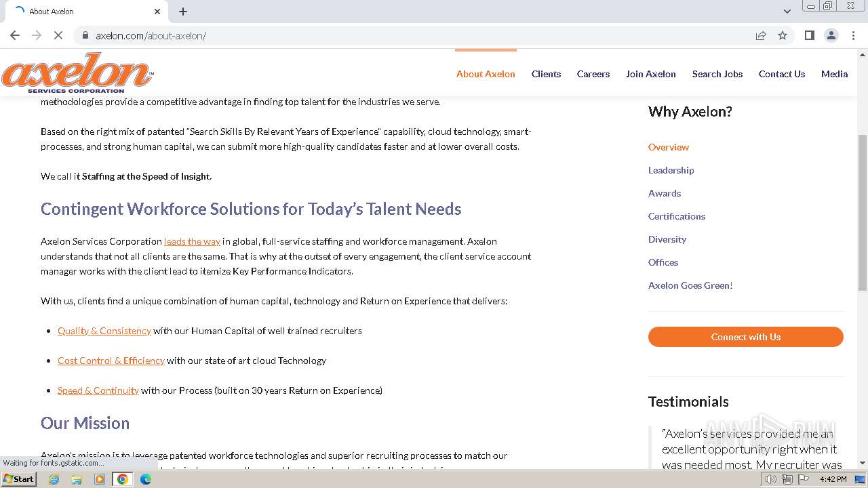Open the Chrome three-dot menu
Screen dimensions: 868x488
(853, 35)
